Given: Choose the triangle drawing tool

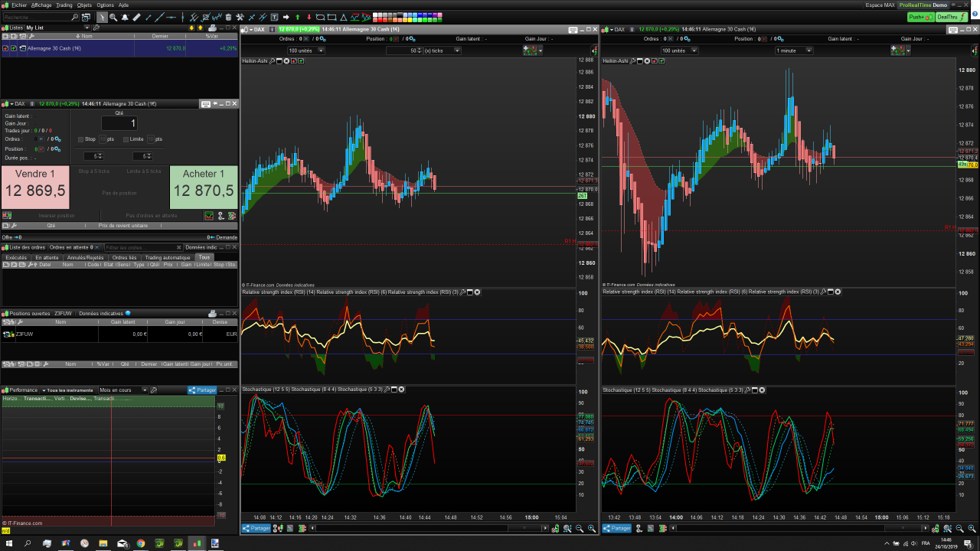Looking at the screenshot, I should (x=344, y=17).
